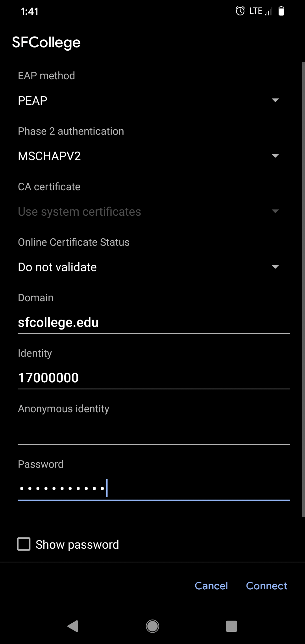Tap the clock time in status bar
The height and width of the screenshot is (644, 305).
[30, 11]
